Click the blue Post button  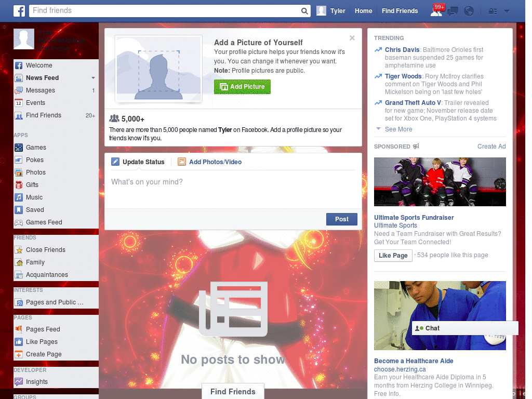click(342, 219)
